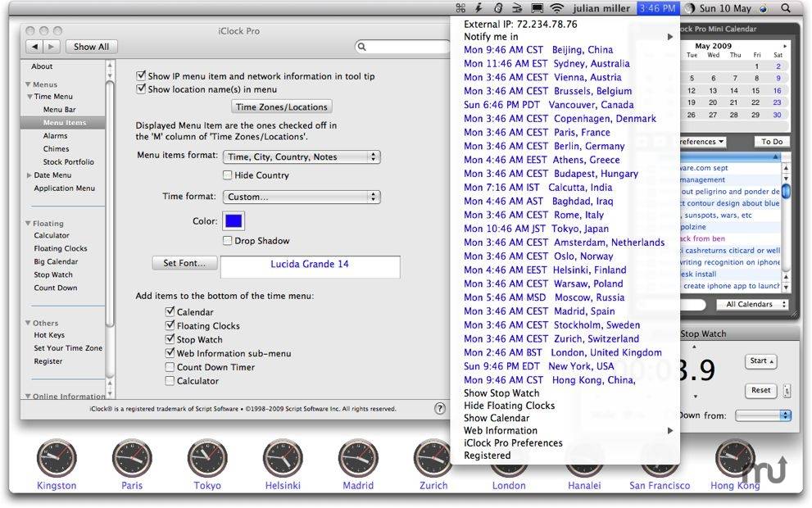Enable the Drop Shadow checkbox
The height and width of the screenshot is (508, 812).
227,240
